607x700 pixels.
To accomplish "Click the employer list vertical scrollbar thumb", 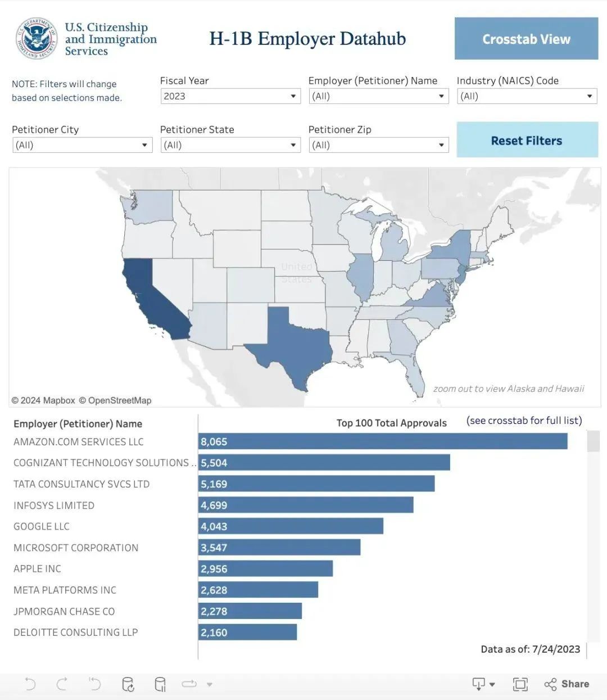I will coord(593,441).
